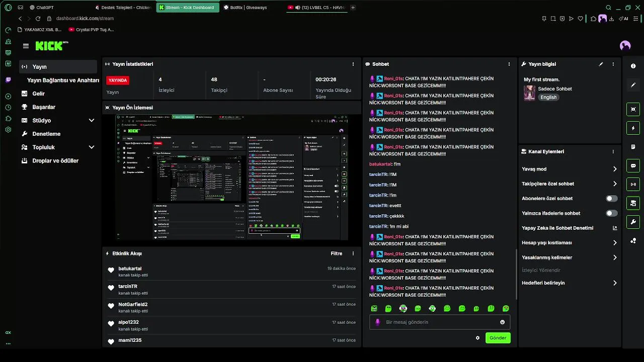
Task: Select Yayın in sidebar
Action: click(x=58, y=67)
